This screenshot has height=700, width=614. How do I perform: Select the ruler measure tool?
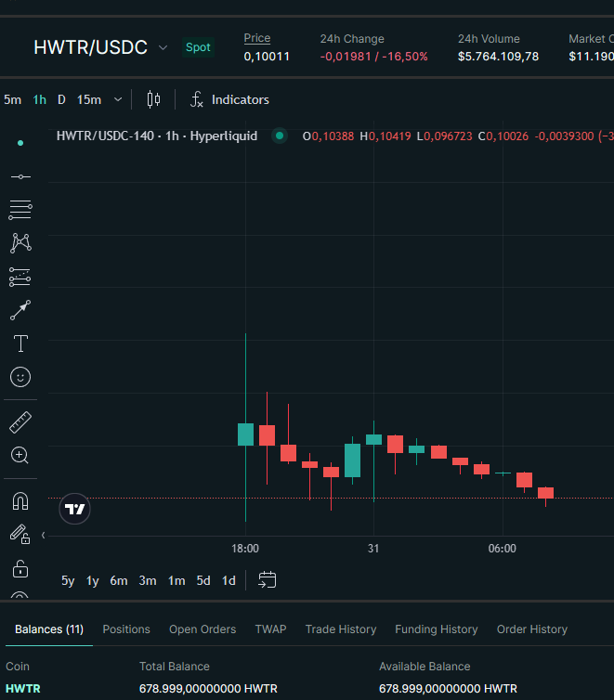[x=20, y=422]
